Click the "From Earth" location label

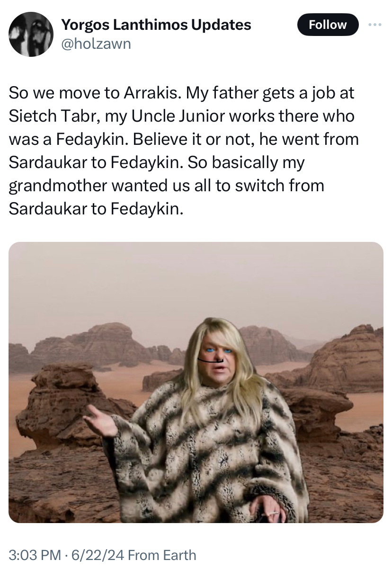(x=162, y=554)
